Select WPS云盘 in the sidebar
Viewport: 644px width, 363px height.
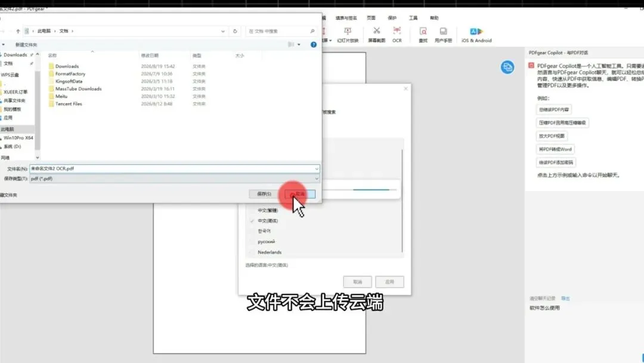pyautogui.click(x=10, y=75)
